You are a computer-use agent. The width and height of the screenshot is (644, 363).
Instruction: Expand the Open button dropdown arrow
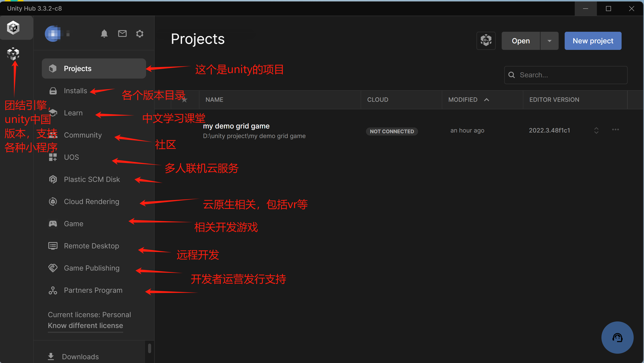tap(550, 41)
